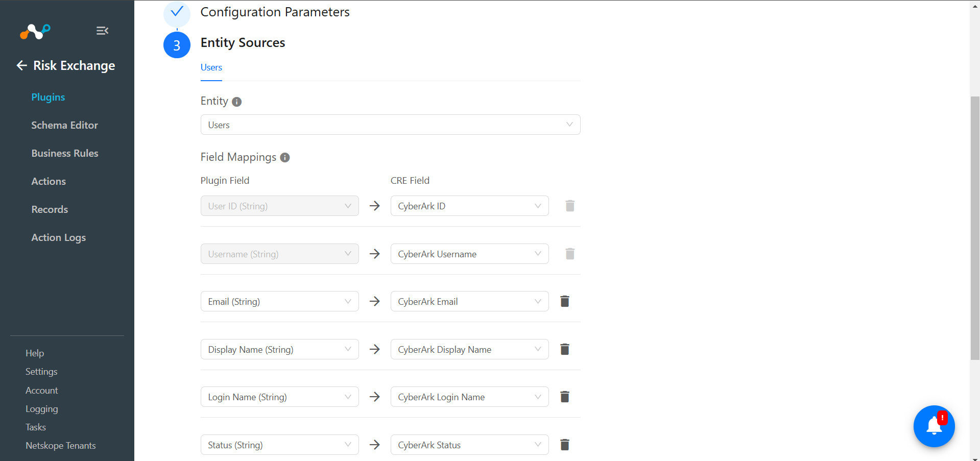
Task: Go to Business Rules menu item
Action: click(65, 153)
